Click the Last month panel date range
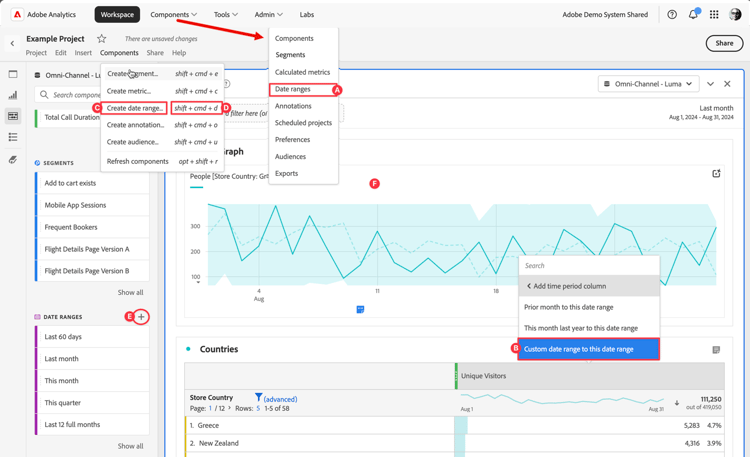This screenshot has width=750, height=457. (701, 112)
